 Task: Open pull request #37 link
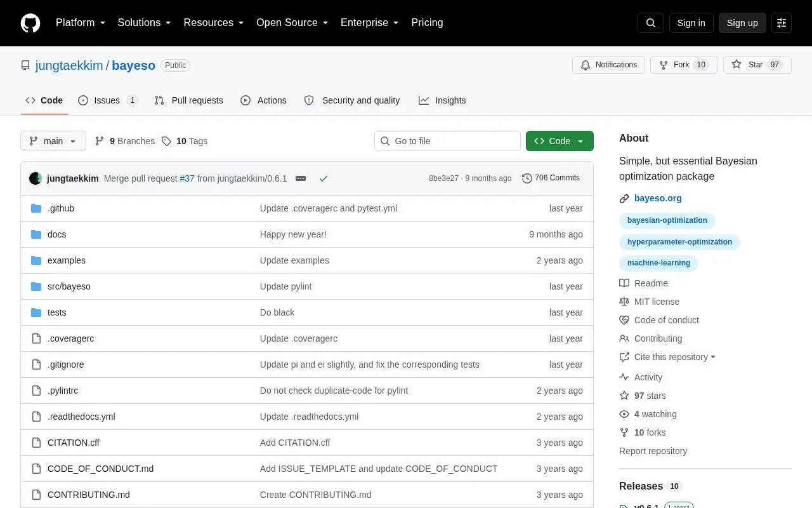click(187, 178)
